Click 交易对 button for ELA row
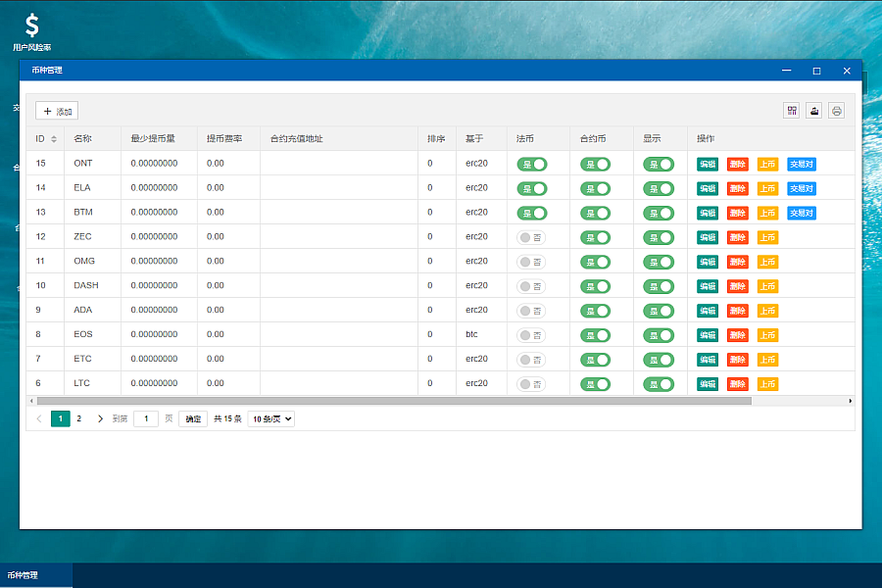The height and width of the screenshot is (588, 882). [802, 188]
